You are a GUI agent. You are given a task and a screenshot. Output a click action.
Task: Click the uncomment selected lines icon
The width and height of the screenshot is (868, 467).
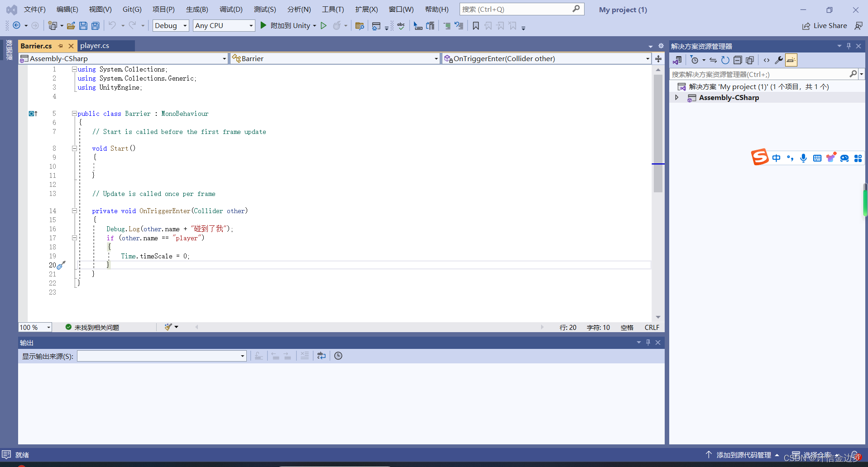pos(459,26)
